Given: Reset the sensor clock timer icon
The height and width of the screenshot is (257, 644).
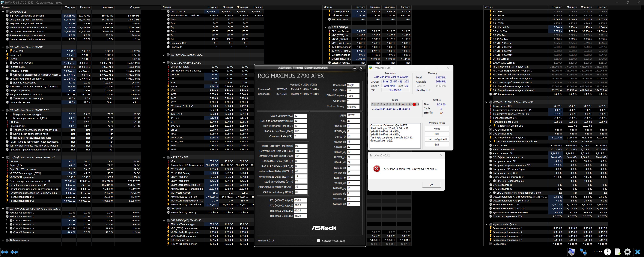Looking at the screenshot, I should coord(607,252).
